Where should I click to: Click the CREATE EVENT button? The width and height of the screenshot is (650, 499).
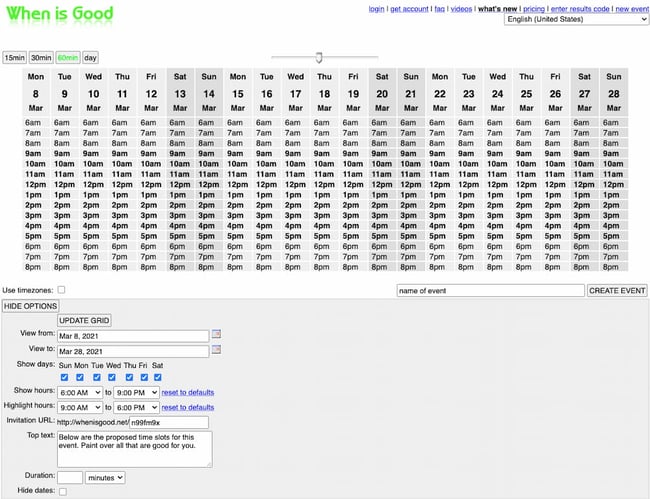click(617, 290)
